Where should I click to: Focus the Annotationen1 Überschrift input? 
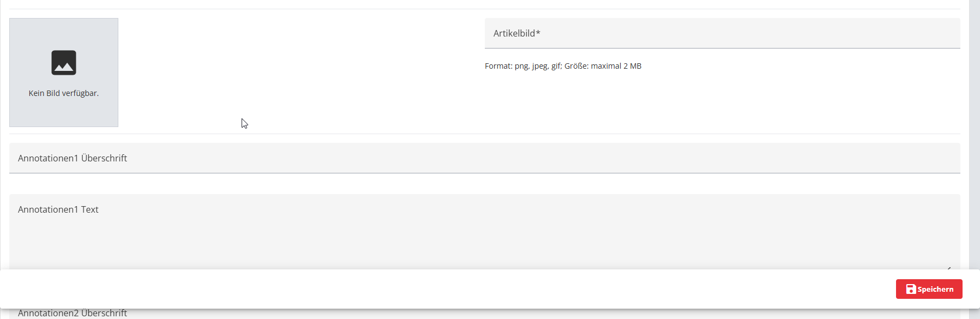tap(484, 158)
